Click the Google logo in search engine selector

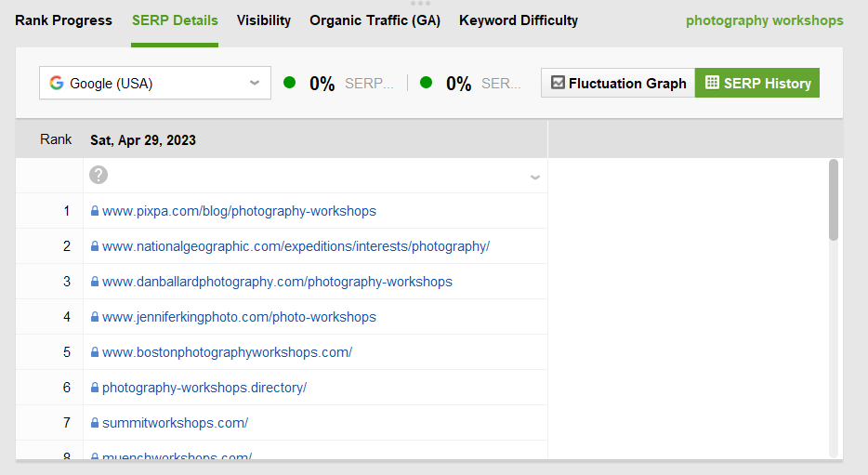tap(57, 83)
